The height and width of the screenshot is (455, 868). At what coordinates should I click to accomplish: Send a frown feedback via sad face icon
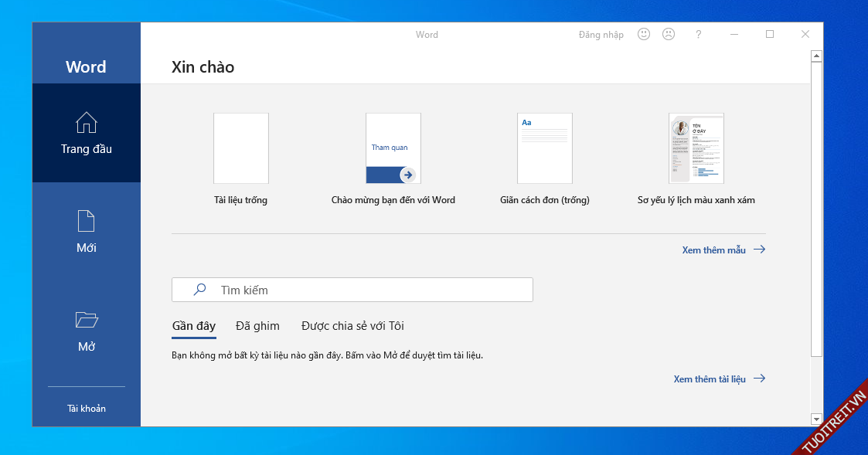(x=669, y=34)
